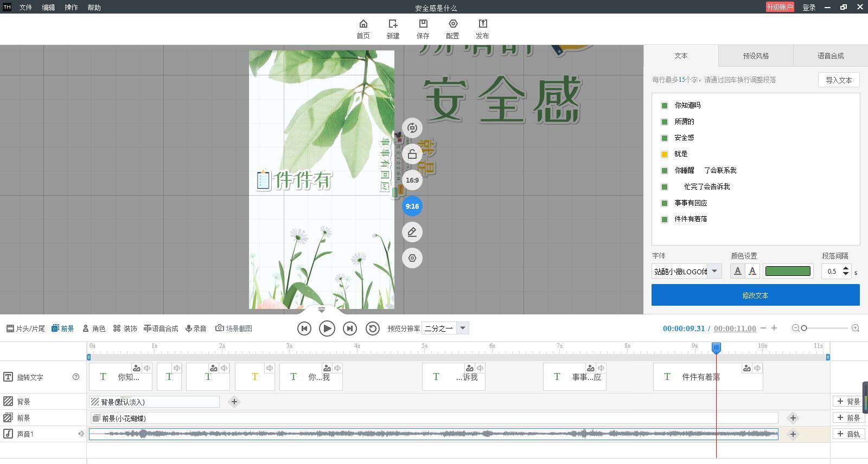Click the Publish (发布) icon

(x=482, y=29)
